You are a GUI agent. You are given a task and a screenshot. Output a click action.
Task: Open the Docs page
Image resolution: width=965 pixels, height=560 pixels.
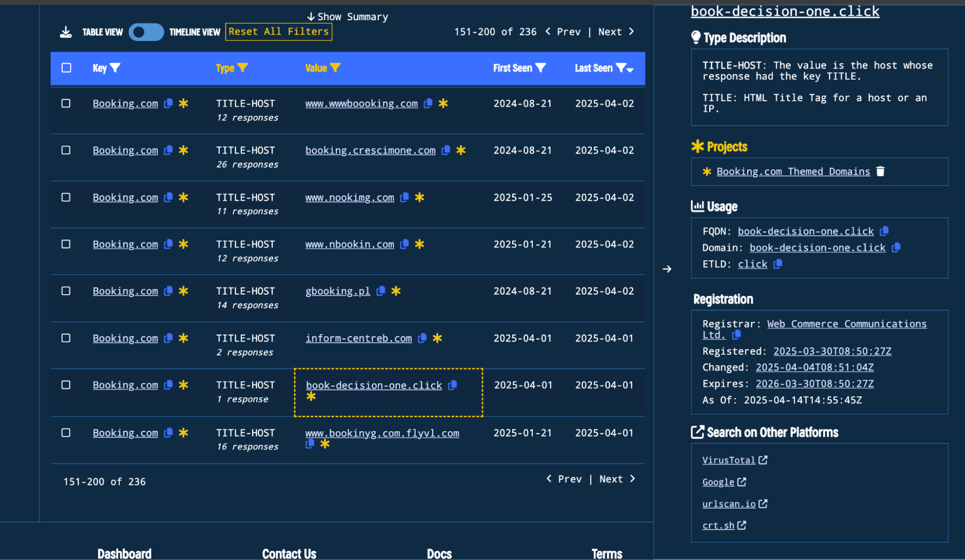point(439,553)
